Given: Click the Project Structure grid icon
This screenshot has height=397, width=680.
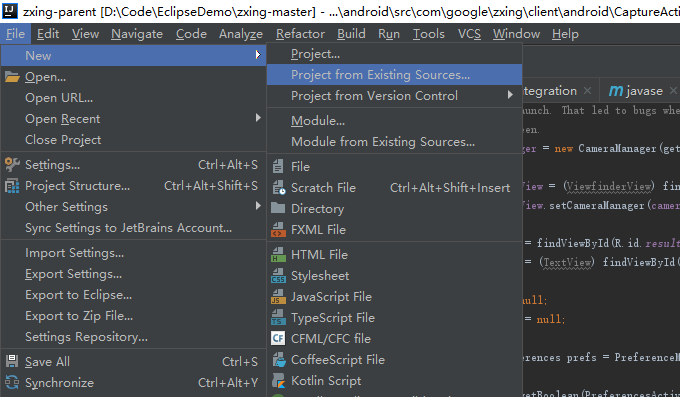Looking at the screenshot, I should pos(12,186).
